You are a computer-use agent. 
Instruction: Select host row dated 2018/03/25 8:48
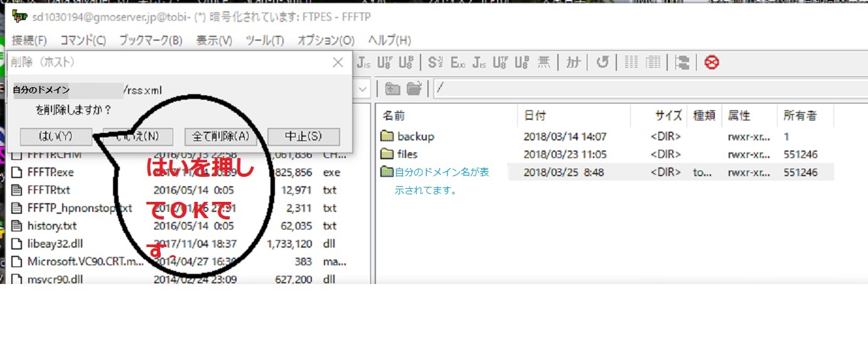[608, 172]
